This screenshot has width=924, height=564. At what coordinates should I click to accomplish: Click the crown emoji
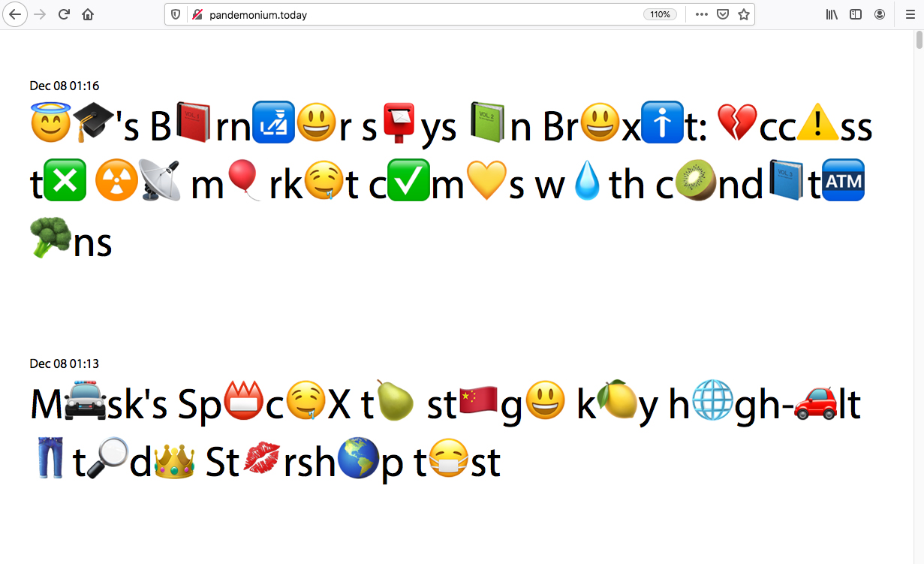tap(174, 459)
